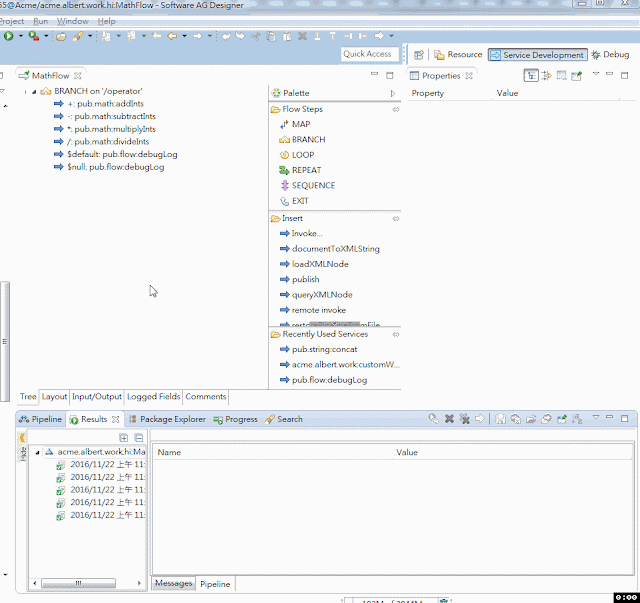Viewport: 640px width, 603px height.
Task: Select the LOOP step in Palette
Action: 297,155
